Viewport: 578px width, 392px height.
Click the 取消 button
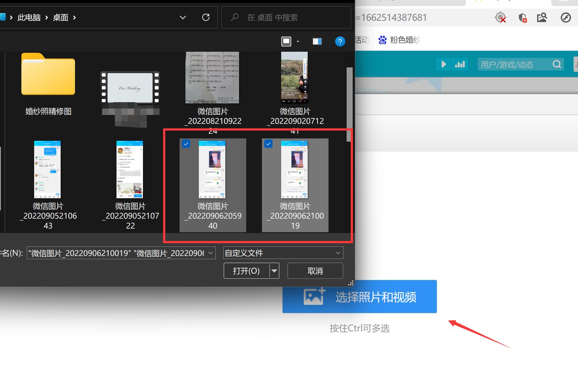(315, 271)
